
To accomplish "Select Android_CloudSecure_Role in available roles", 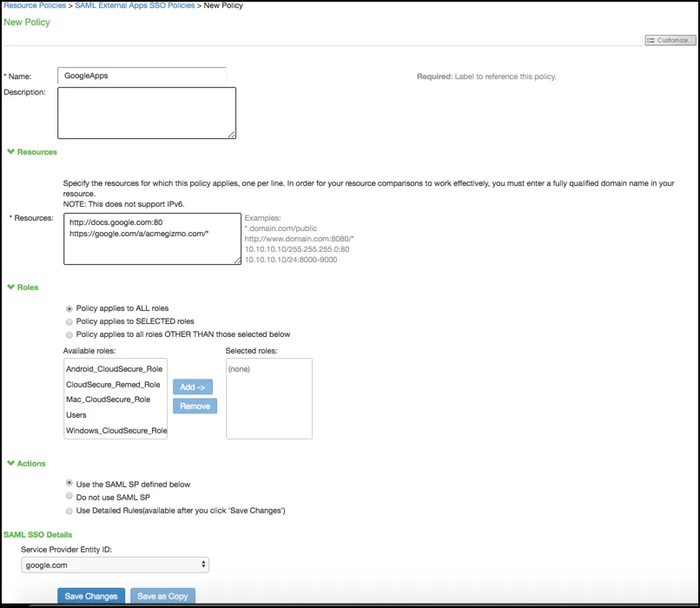I will tap(115, 369).
